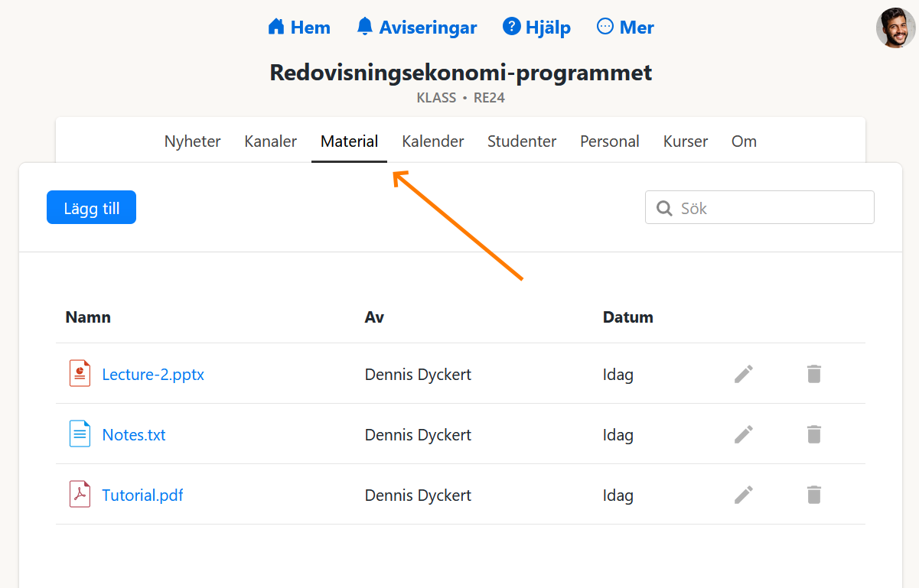
Task: Click the Lägg till button
Action: pos(91,208)
